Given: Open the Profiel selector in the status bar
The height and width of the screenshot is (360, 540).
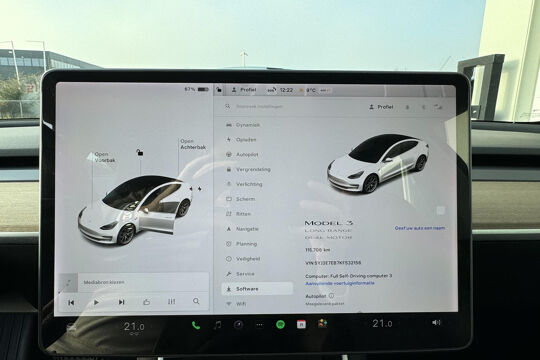Looking at the screenshot, I should click(244, 90).
